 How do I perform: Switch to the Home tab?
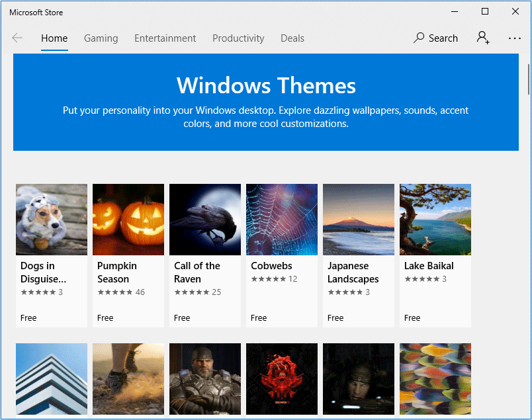[54, 38]
